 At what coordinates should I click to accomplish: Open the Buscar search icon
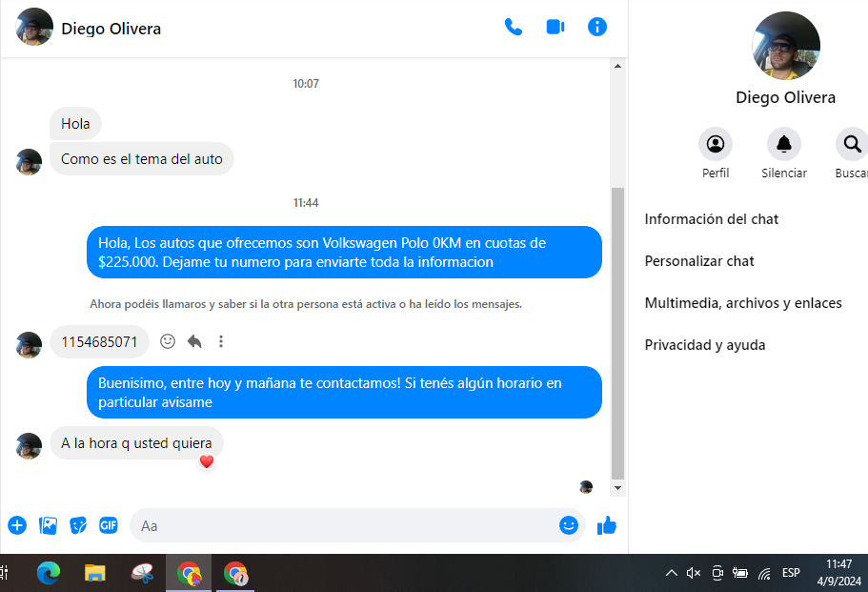coord(852,144)
